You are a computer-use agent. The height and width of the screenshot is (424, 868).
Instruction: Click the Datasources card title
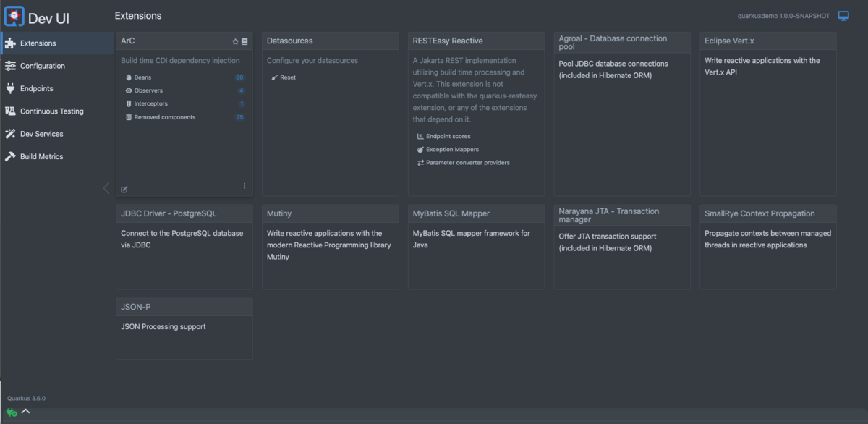[290, 41]
